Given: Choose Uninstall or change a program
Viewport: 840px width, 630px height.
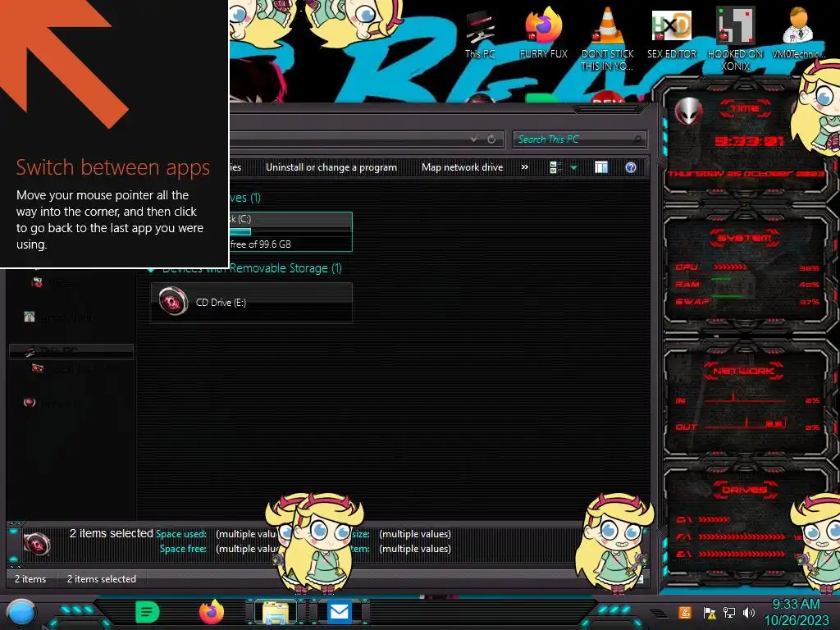Looking at the screenshot, I should tap(331, 167).
